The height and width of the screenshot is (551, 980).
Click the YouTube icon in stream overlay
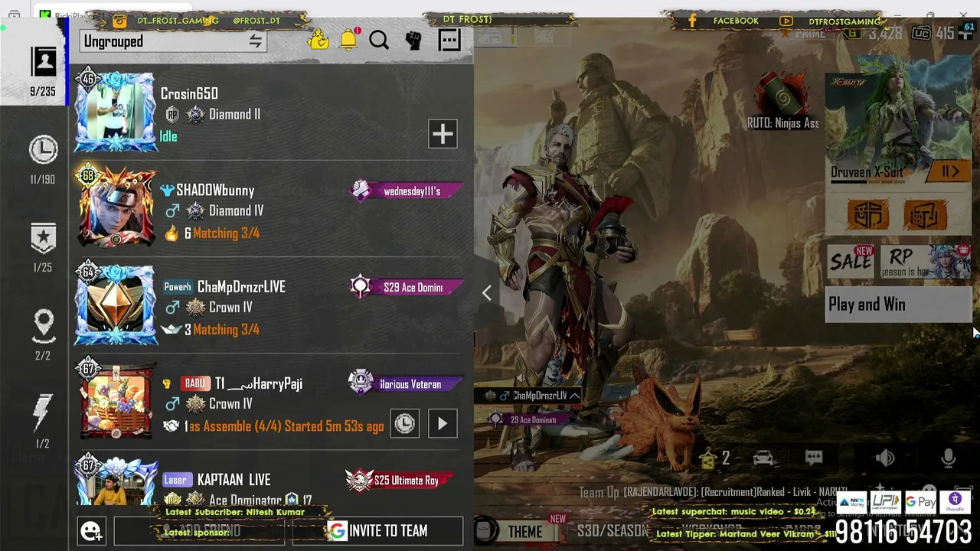click(x=786, y=21)
